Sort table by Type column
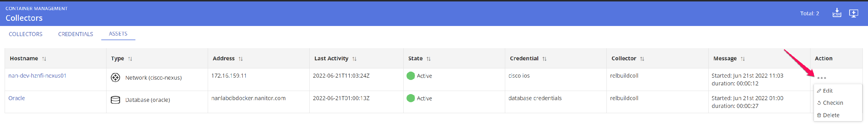 (130, 59)
